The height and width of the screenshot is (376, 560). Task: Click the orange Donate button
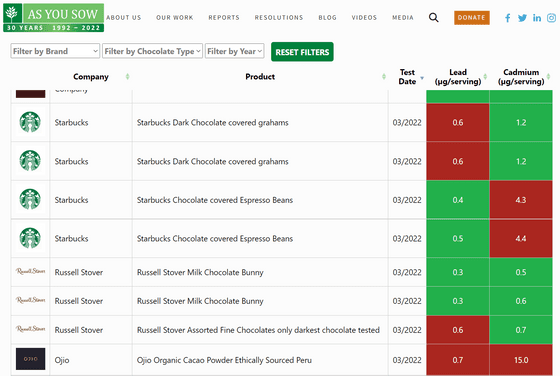point(472,17)
